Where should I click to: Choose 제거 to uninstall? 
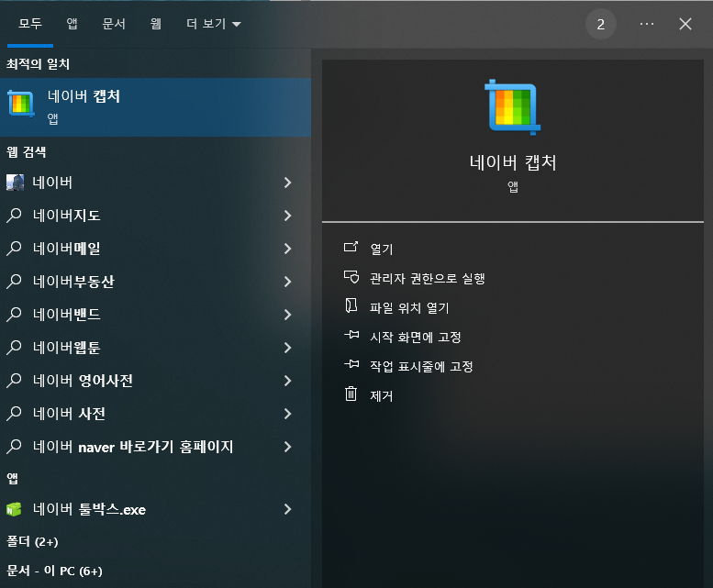[x=381, y=395]
